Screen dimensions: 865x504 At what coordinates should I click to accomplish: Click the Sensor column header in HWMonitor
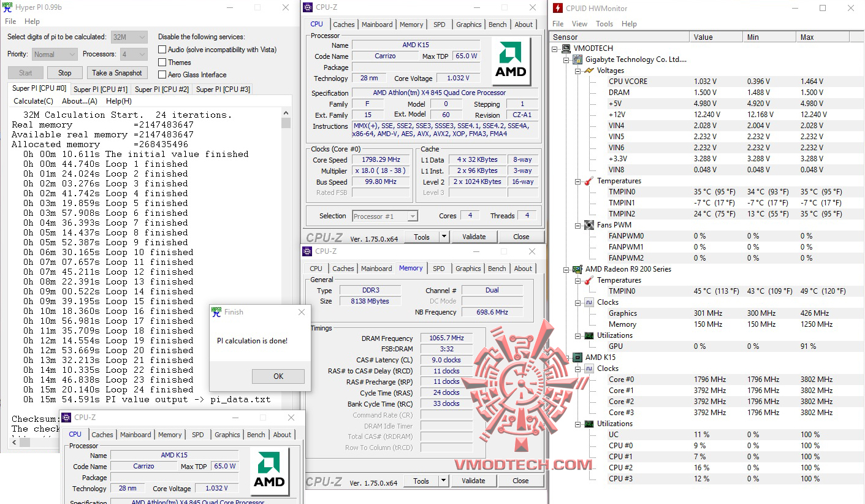click(x=619, y=37)
